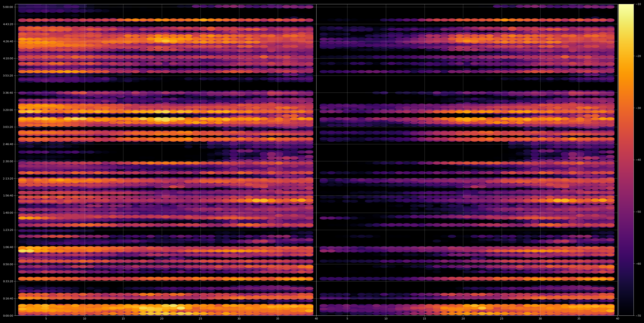Viewport: 644px width, 323px height.
Task: Select the left plot's x-axis label 15
Action: (x=123, y=319)
